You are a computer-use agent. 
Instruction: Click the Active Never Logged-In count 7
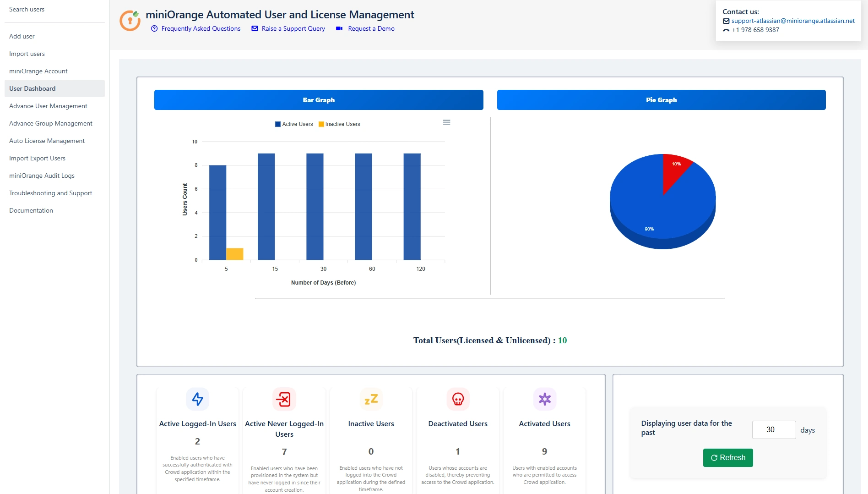284,452
